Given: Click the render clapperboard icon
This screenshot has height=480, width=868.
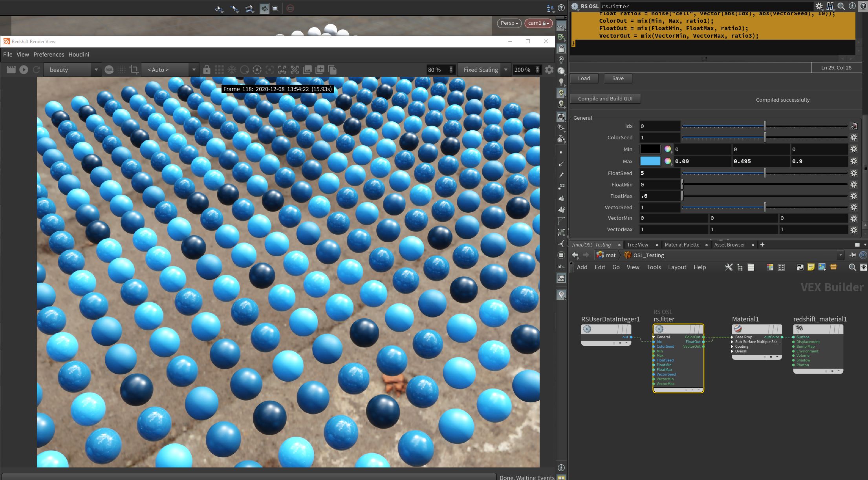Looking at the screenshot, I should (11, 70).
